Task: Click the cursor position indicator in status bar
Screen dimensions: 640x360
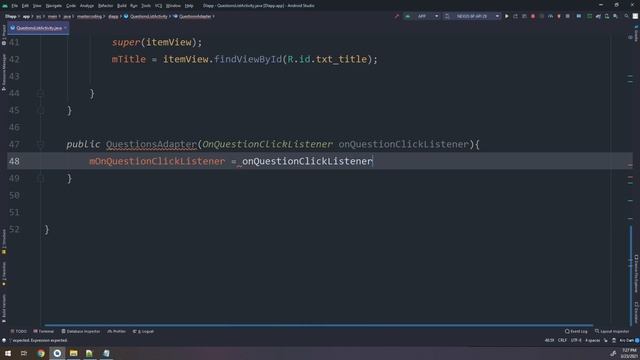Action: tap(549, 340)
